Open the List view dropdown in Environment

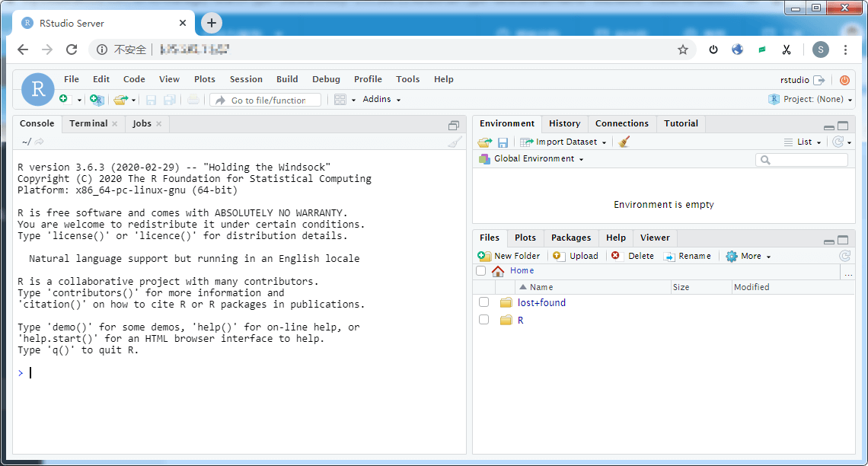click(x=803, y=142)
